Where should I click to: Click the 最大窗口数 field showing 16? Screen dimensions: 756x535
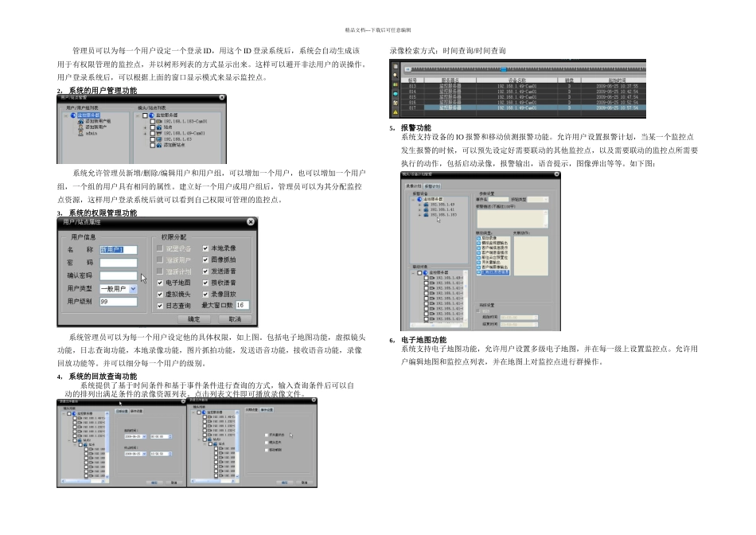click(243, 305)
